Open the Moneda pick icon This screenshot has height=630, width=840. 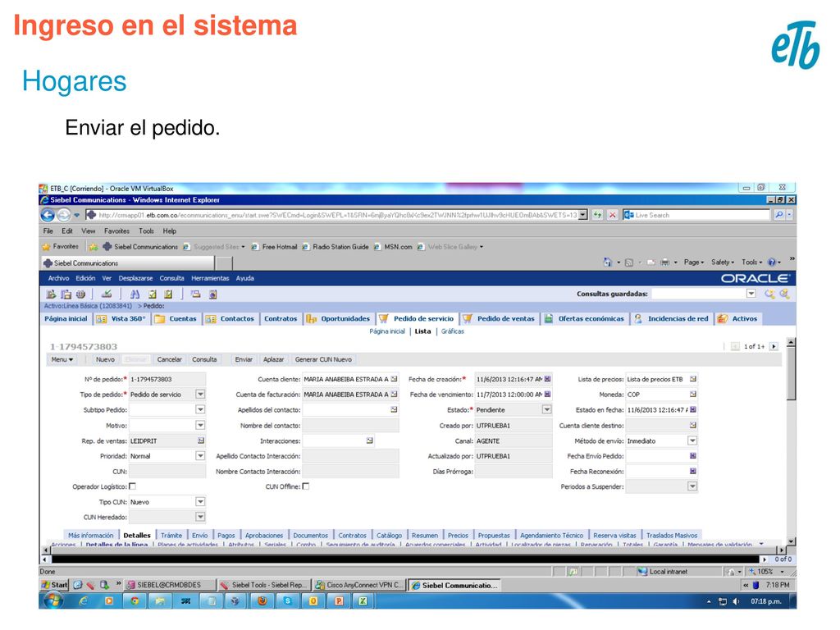pos(692,395)
